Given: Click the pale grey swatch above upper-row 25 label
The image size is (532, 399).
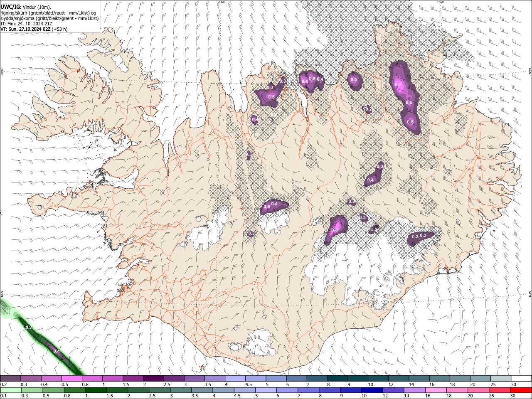Looking at the screenshot, I should coord(500,379).
